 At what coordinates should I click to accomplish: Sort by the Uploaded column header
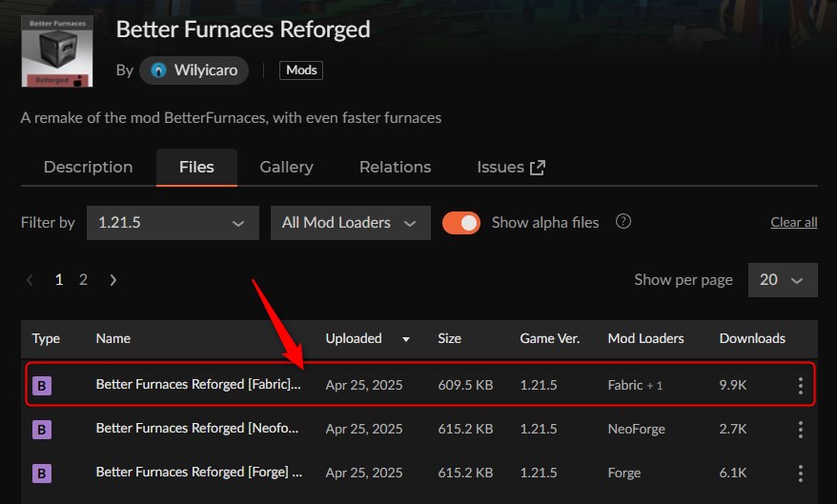354,338
